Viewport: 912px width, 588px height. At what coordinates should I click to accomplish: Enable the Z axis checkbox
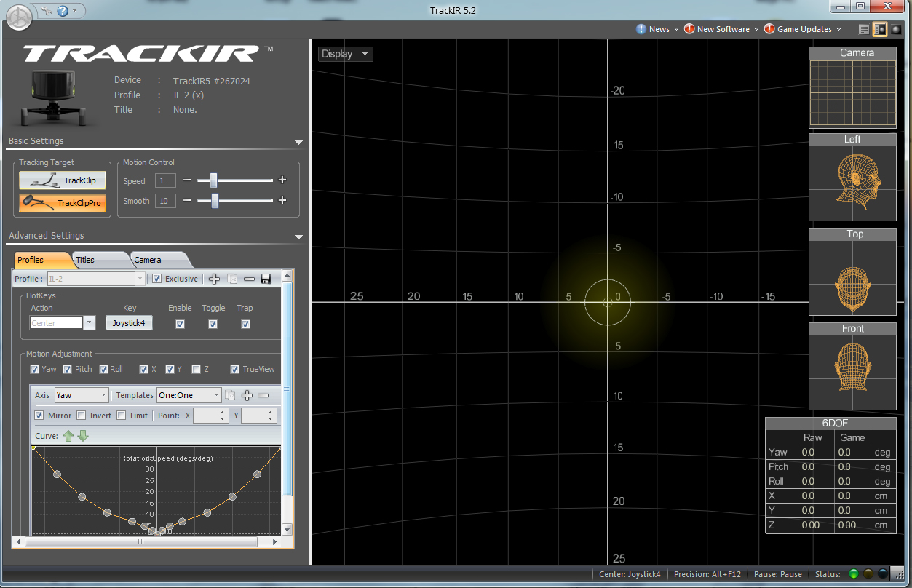(x=196, y=370)
